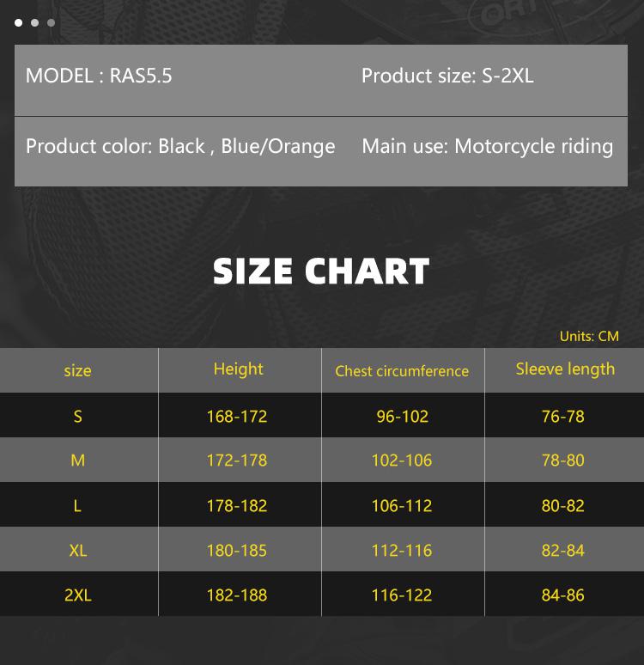Image resolution: width=644 pixels, height=665 pixels.
Task: Click Main use: Motorcycle riding text
Action: pyautogui.click(x=487, y=146)
